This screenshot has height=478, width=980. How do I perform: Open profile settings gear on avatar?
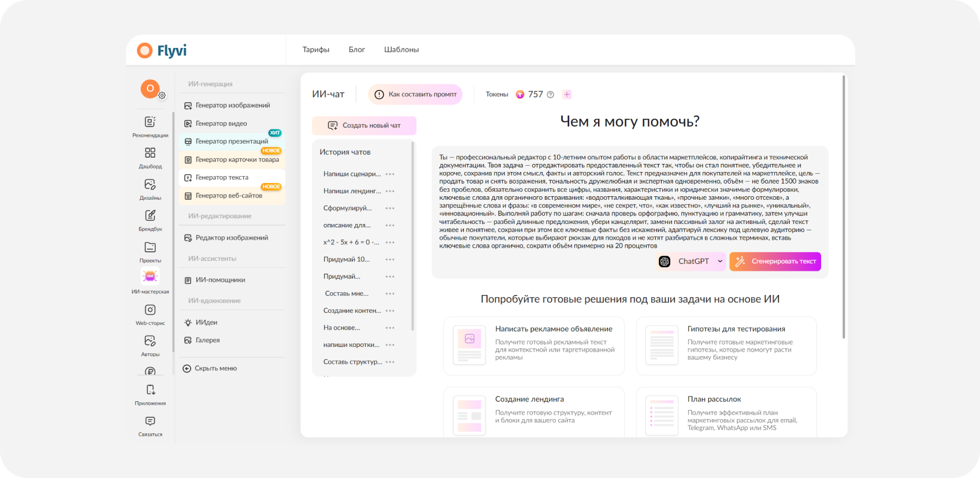point(162,96)
